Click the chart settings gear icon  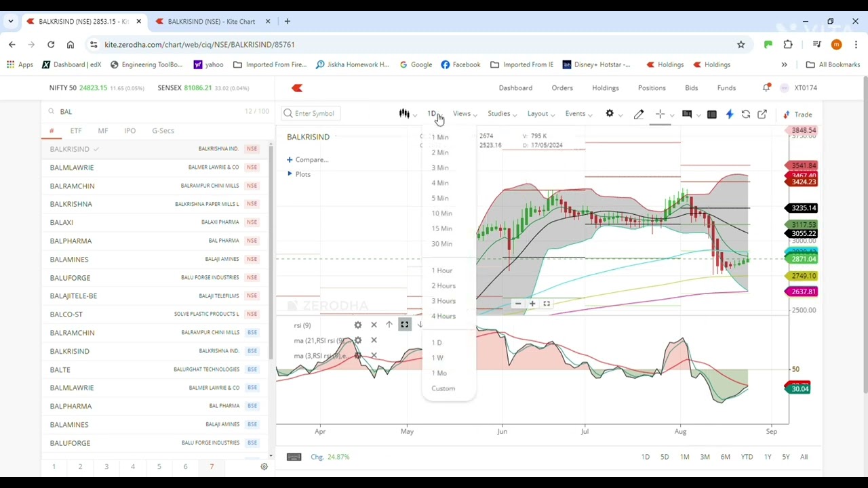610,114
